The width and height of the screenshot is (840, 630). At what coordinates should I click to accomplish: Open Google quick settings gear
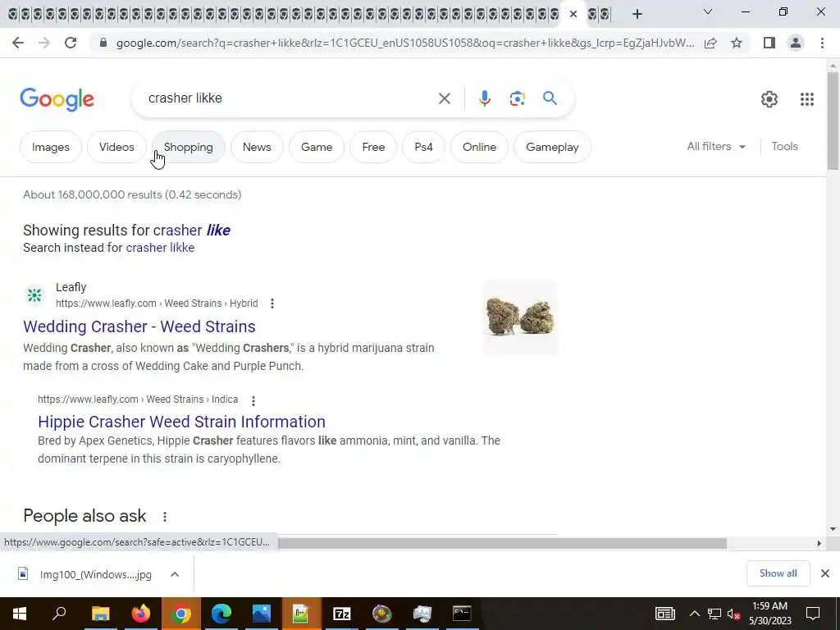coord(769,99)
